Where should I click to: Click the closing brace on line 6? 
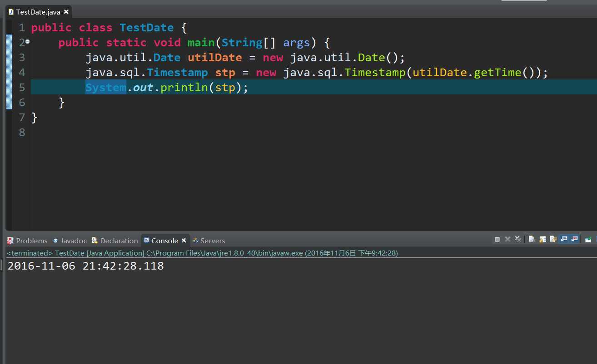[62, 103]
